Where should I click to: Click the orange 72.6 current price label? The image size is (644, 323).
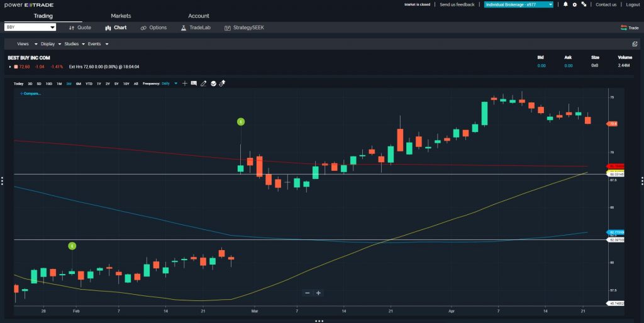tap(613, 124)
